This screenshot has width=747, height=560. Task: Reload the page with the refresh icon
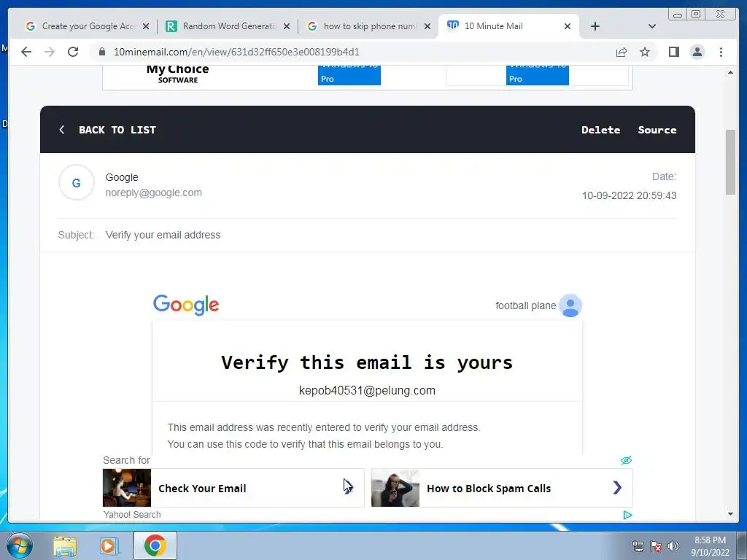(x=73, y=52)
